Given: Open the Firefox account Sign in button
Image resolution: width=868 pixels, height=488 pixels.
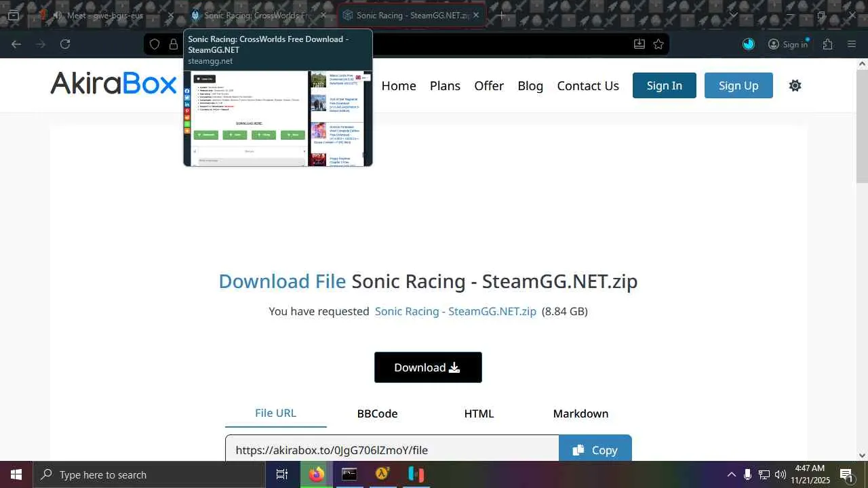Looking at the screenshot, I should (x=788, y=44).
